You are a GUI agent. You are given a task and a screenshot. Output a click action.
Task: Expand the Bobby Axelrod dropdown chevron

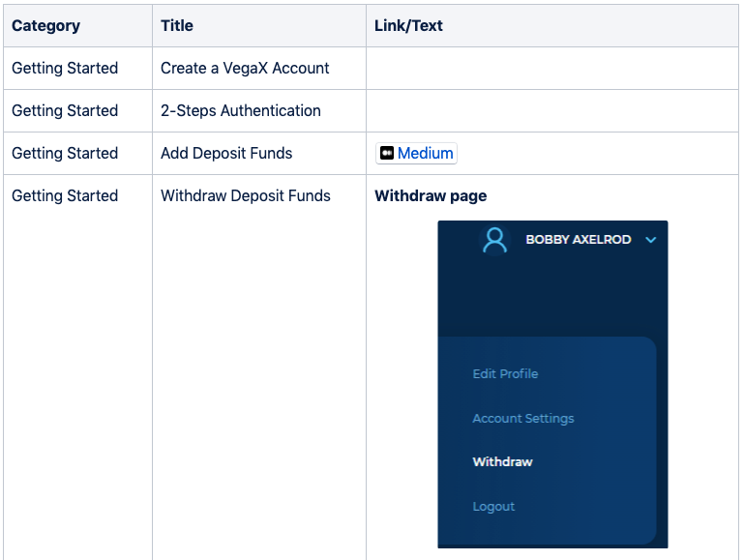651,240
